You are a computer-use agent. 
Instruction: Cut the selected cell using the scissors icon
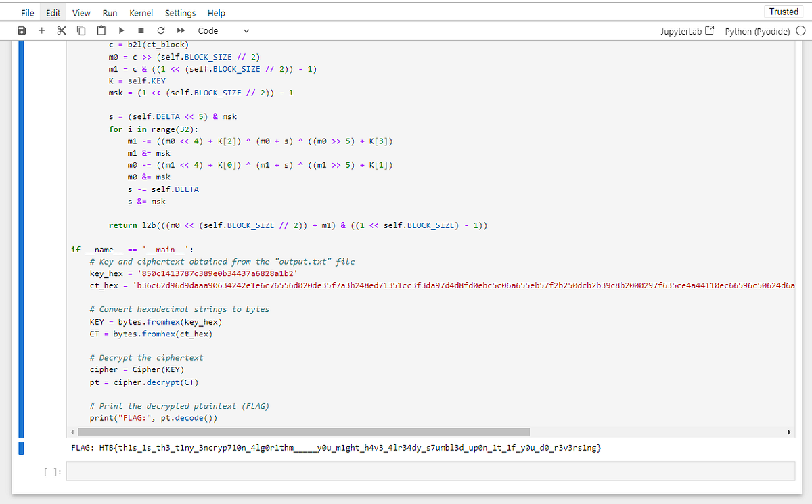click(x=62, y=30)
